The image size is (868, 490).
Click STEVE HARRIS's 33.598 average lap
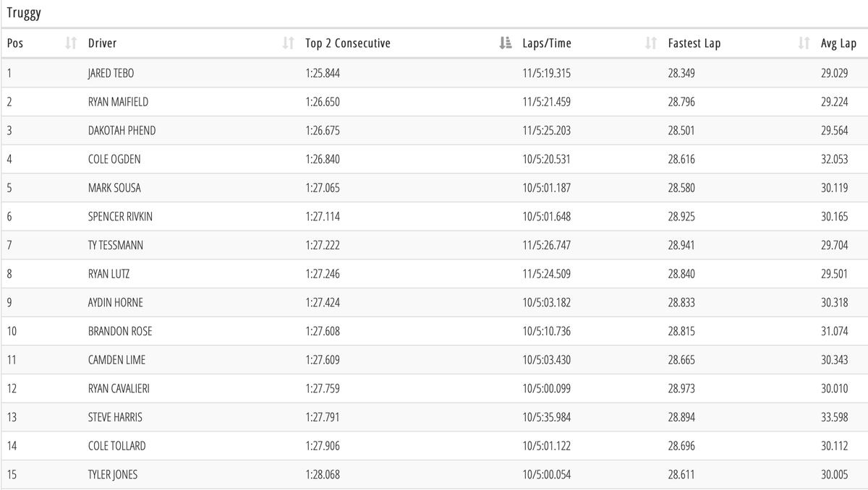pyautogui.click(x=834, y=417)
